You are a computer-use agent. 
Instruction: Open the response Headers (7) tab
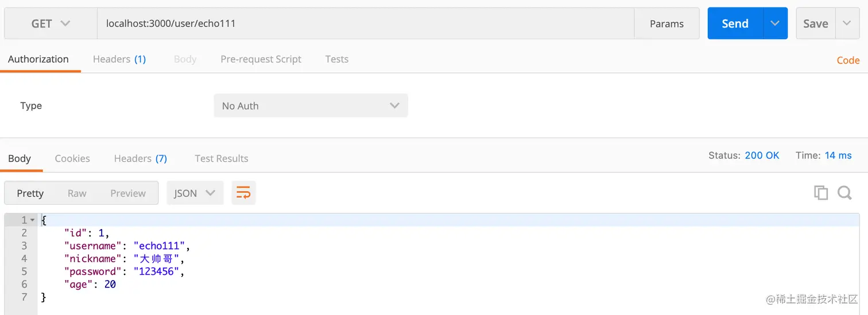140,158
